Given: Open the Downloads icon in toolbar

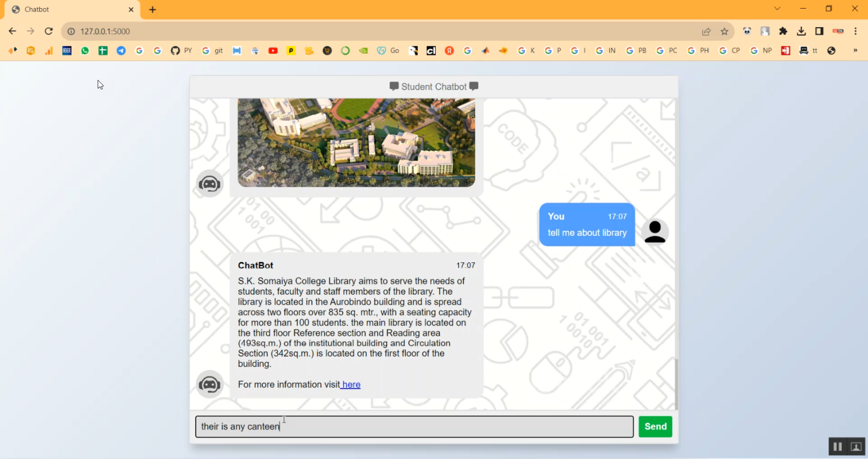Looking at the screenshot, I should click(801, 31).
